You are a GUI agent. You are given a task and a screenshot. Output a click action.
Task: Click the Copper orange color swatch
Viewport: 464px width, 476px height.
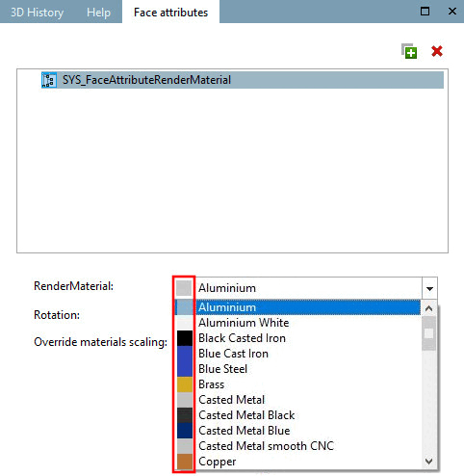click(185, 462)
